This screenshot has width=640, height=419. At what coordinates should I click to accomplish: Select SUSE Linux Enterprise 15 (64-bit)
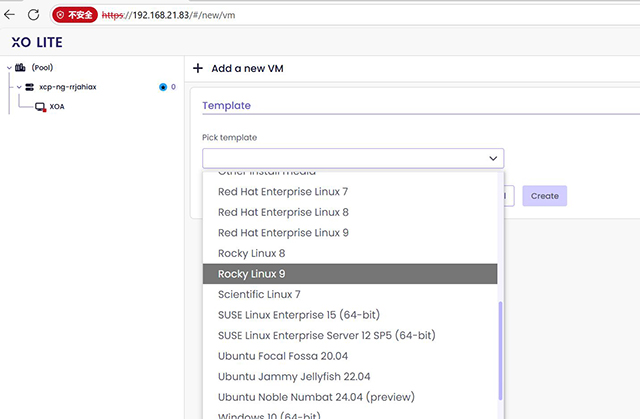tap(350, 315)
